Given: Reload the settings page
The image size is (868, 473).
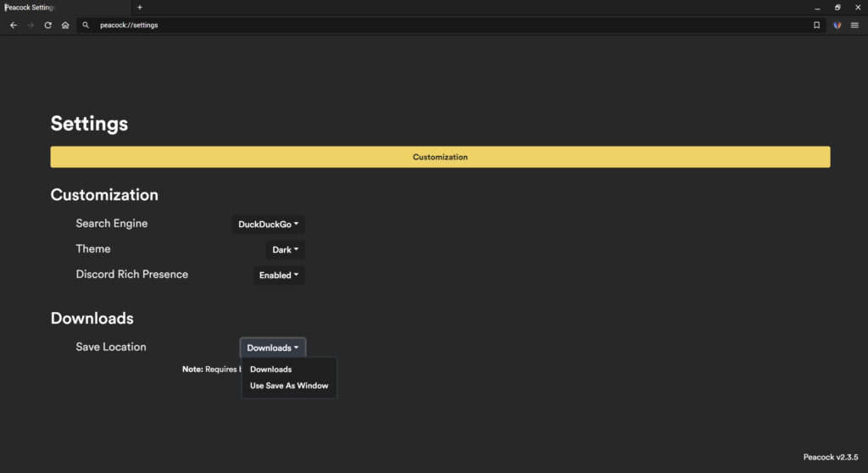Looking at the screenshot, I should 48,25.
